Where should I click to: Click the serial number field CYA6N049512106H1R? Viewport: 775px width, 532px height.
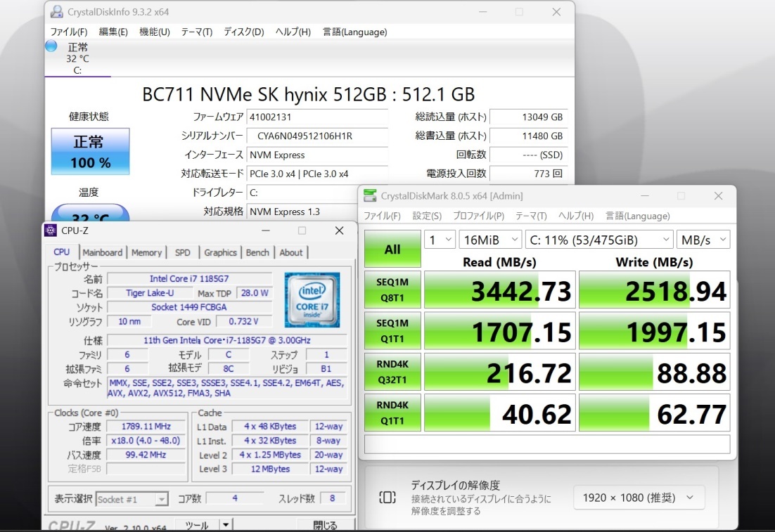point(316,136)
